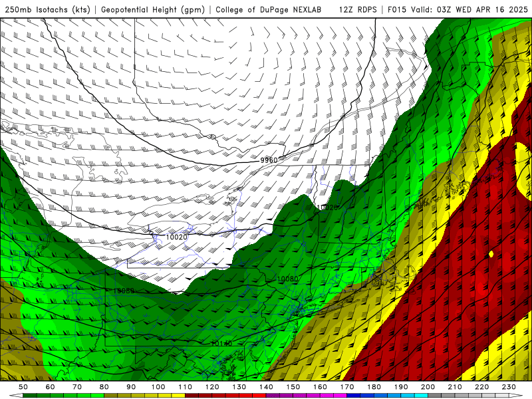Click the 100 value on the color scale
The height and width of the screenshot is (399, 532).
tap(158, 387)
